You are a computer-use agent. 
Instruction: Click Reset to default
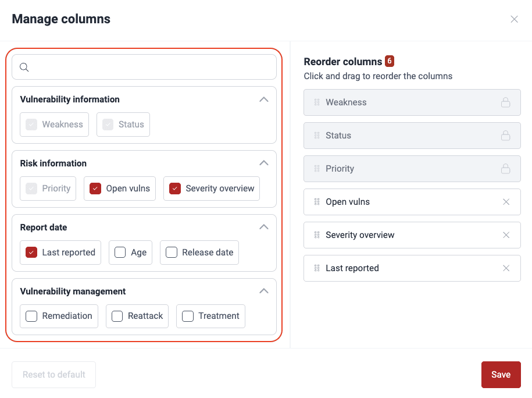tap(53, 374)
